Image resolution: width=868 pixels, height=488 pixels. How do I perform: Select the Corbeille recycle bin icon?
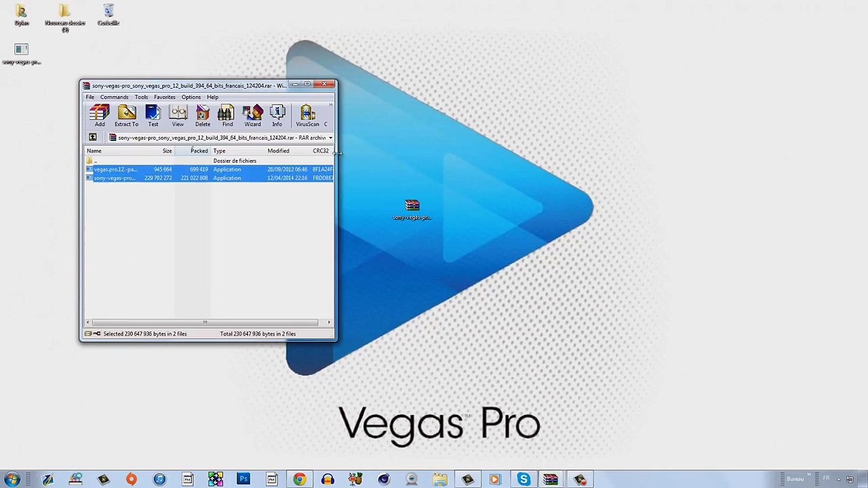pos(108,15)
